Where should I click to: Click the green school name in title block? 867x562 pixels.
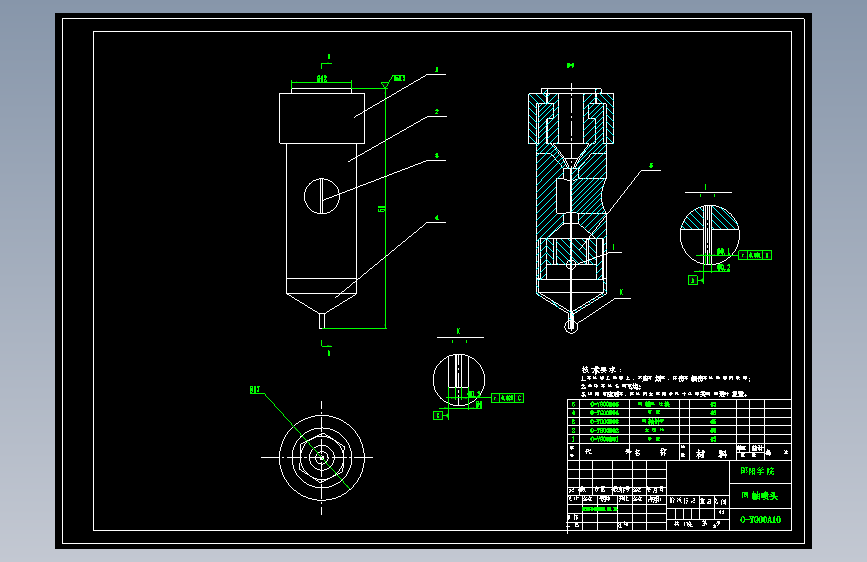tap(758, 471)
